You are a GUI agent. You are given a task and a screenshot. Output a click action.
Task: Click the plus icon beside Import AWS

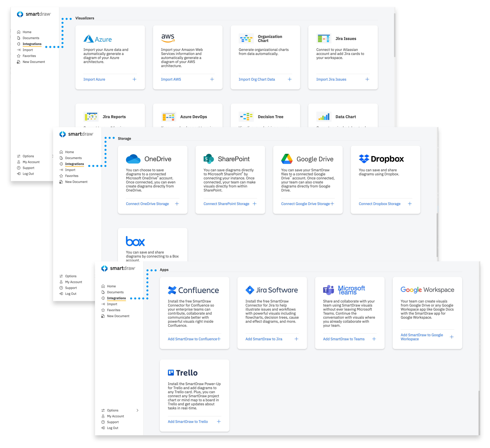click(212, 79)
